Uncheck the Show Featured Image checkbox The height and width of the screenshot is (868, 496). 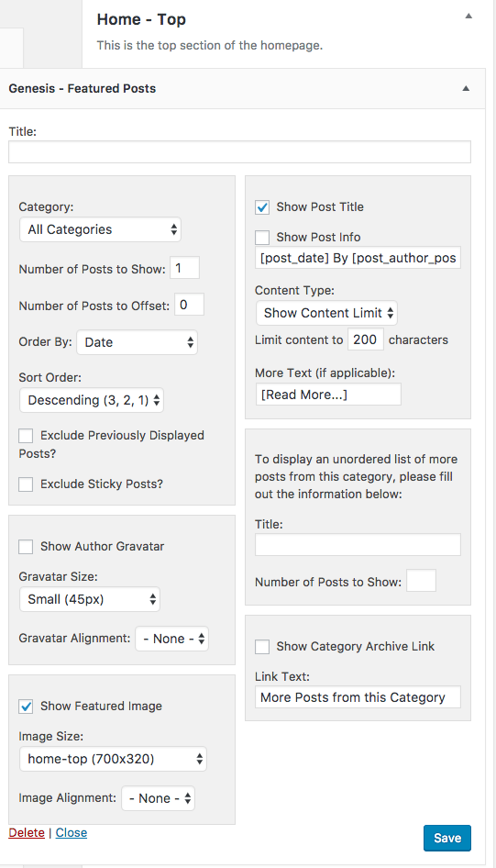(x=26, y=707)
